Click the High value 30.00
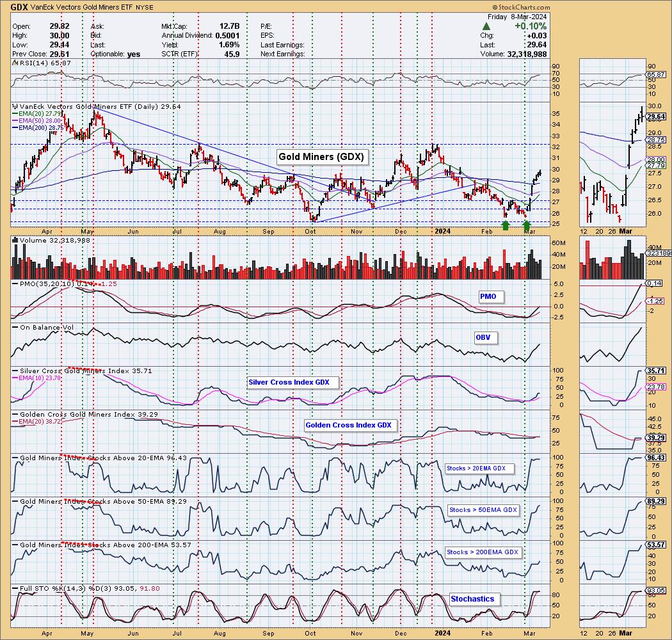Image resolution: width=672 pixels, height=640 pixels. pyautogui.click(x=60, y=36)
